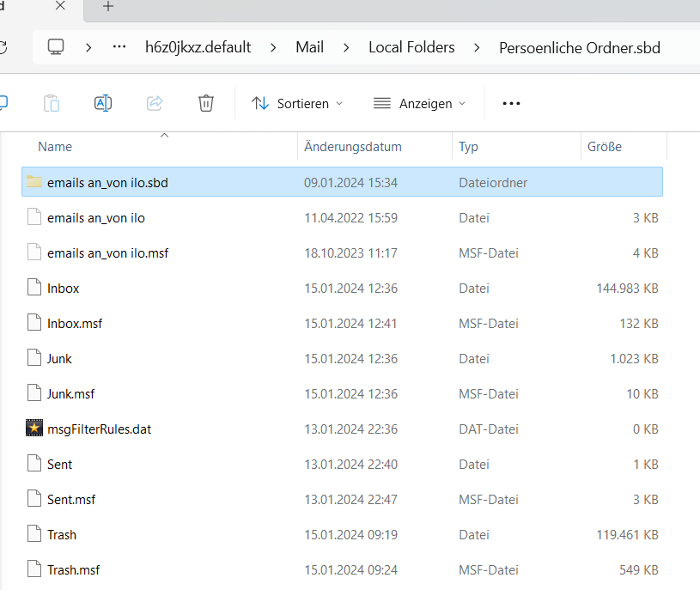Screen dimensions: 700x590
Task: Expand chevron after Local Folders breadcrumb
Action: [477, 47]
